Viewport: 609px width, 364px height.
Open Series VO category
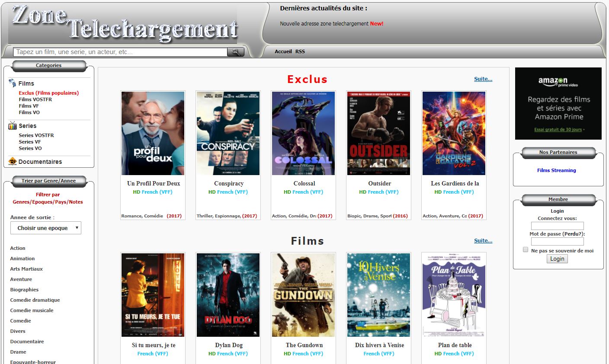[30, 148]
